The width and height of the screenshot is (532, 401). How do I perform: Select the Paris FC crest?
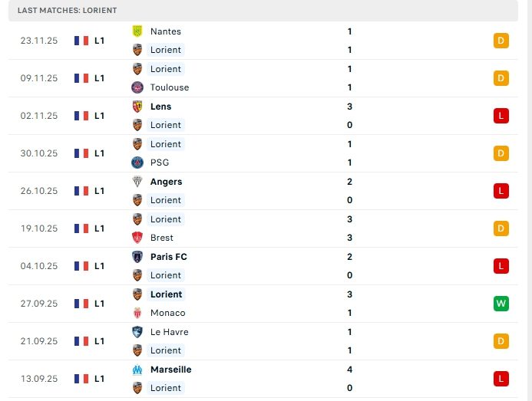(137, 257)
